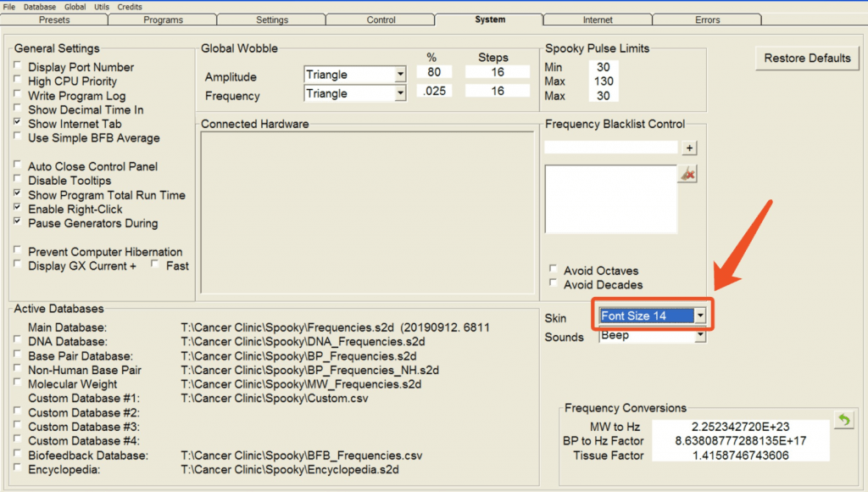Open the Utils menu

click(101, 6)
